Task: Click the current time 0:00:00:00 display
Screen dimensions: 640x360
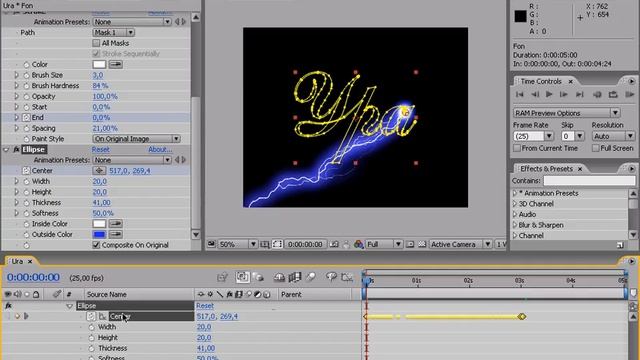Action: coord(33,278)
